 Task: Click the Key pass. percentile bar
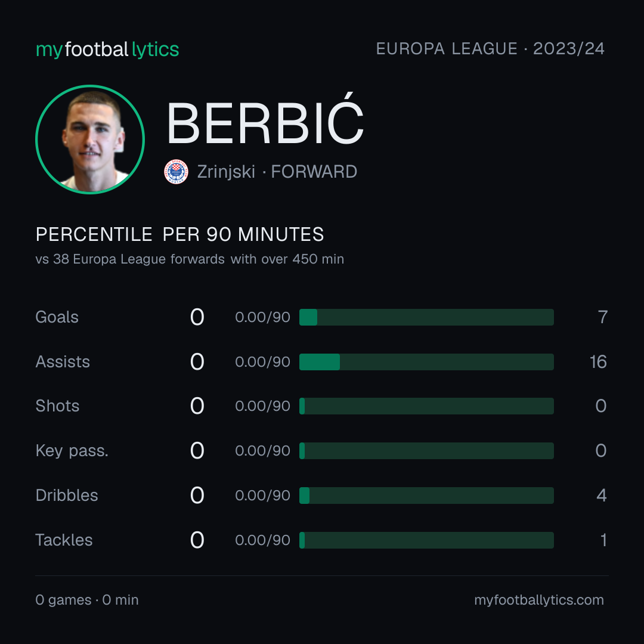point(426,451)
